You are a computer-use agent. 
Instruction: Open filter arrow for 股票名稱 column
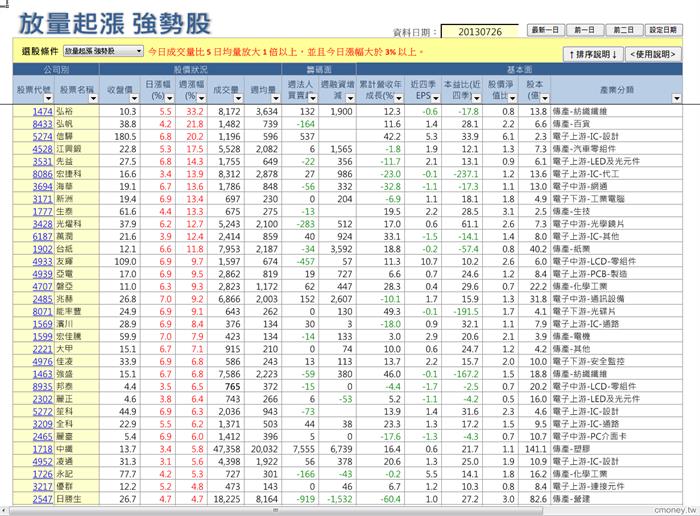point(93,98)
